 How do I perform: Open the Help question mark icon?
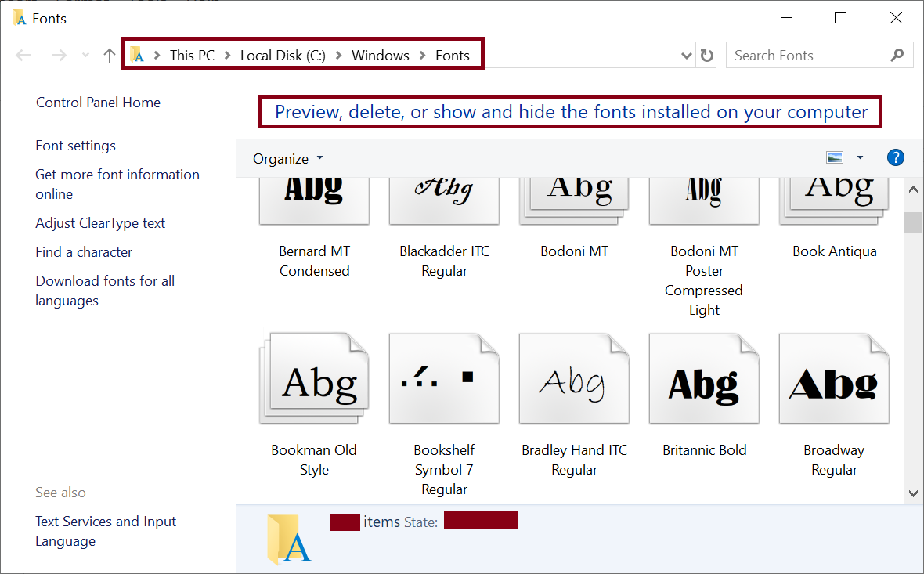click(895, 157)
